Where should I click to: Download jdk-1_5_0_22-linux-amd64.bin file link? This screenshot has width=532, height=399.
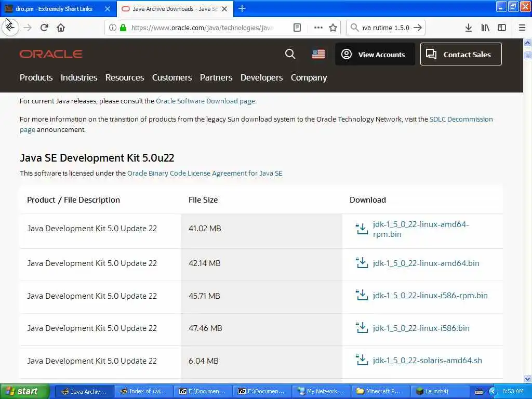(x=426, y=263)
